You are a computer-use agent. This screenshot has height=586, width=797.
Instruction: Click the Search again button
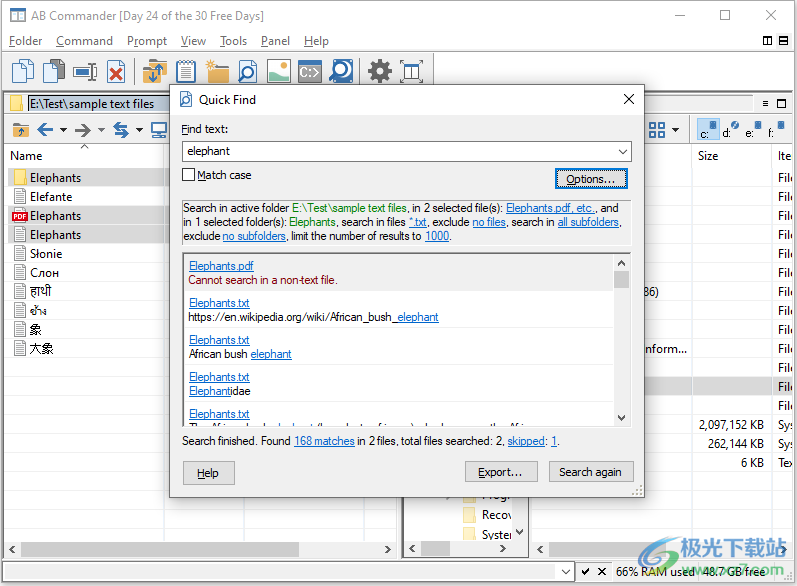coord(591,472)
